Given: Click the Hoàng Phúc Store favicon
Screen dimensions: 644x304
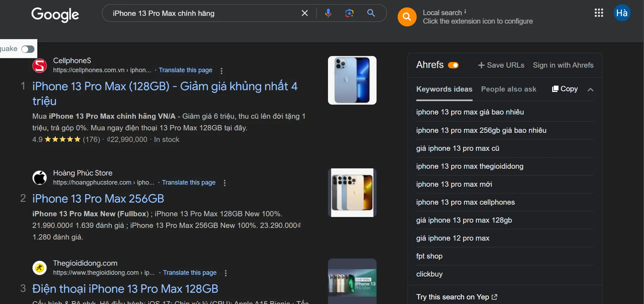Looking at the screenshot, I should [40, 178].
